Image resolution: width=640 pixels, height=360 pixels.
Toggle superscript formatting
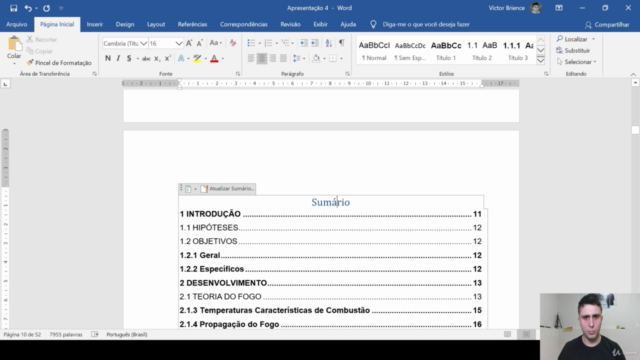point(167,58)
